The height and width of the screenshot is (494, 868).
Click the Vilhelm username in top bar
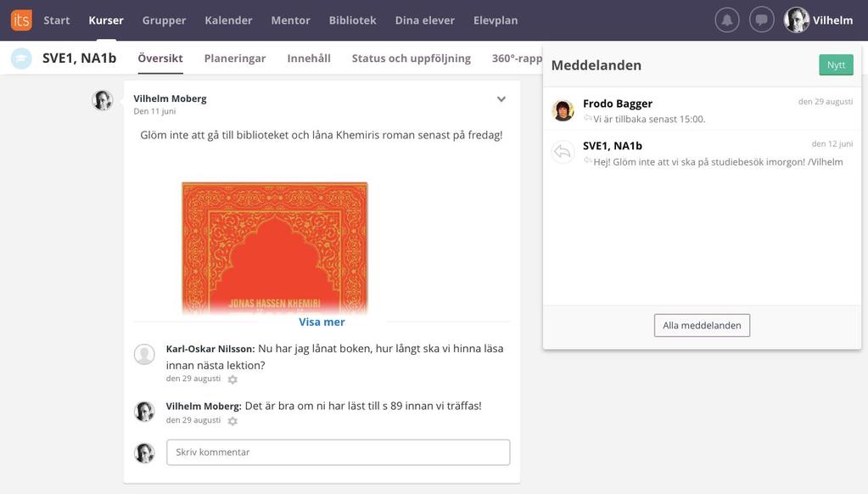coord(832,20)
